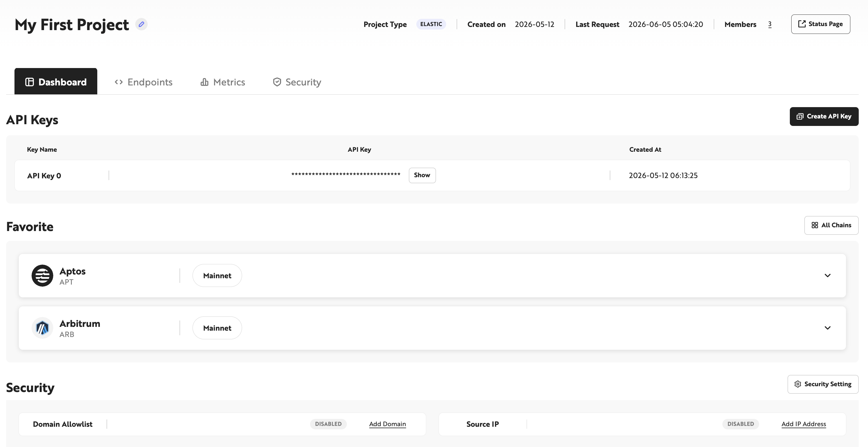
Task: Click the 2026-05-12 06:13:25 created timestamp
Action: [663, 175]
